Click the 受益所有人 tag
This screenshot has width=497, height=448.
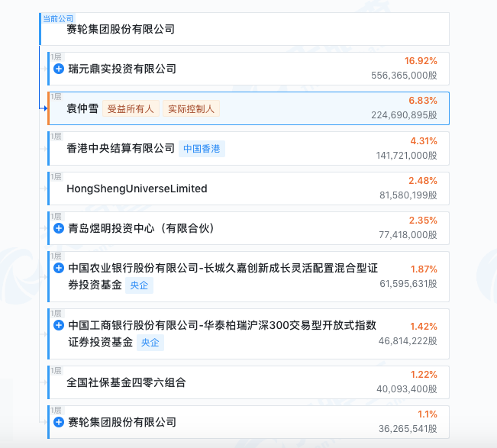[x=131, y=108]
